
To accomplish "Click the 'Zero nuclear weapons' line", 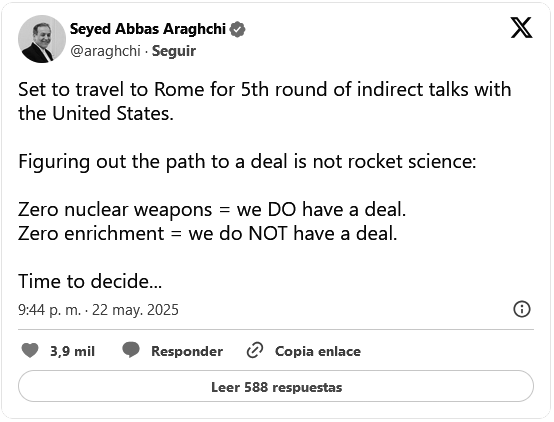I will (x=212, y=209).
